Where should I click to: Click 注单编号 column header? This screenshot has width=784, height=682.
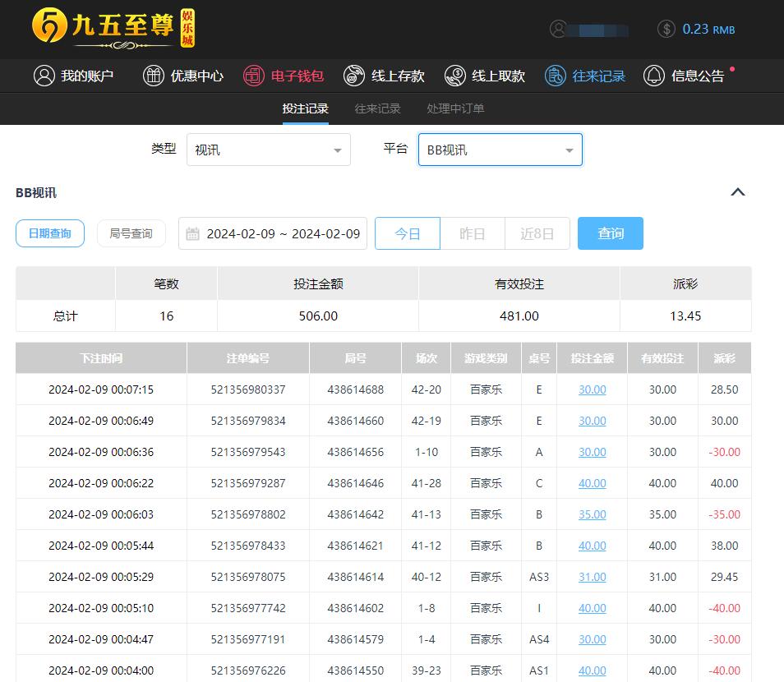(248, 358)
